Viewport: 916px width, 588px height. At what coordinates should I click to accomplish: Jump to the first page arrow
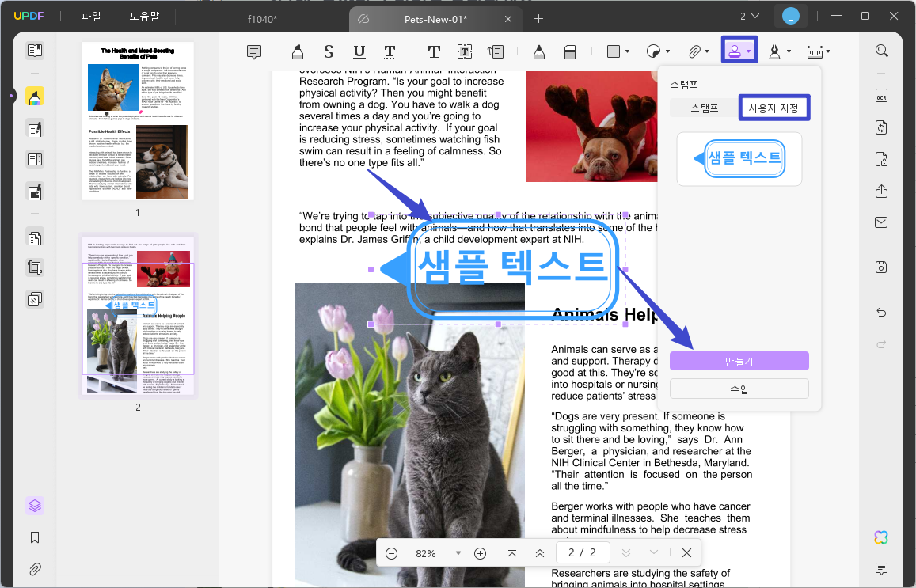click(511, 553)
